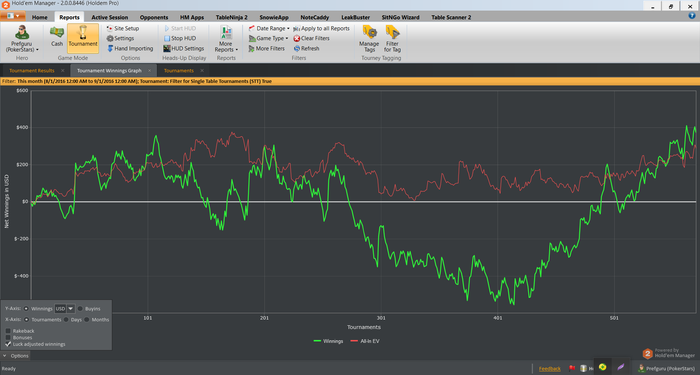
Task: Open the orange application menu button
Action: (12, 17)
